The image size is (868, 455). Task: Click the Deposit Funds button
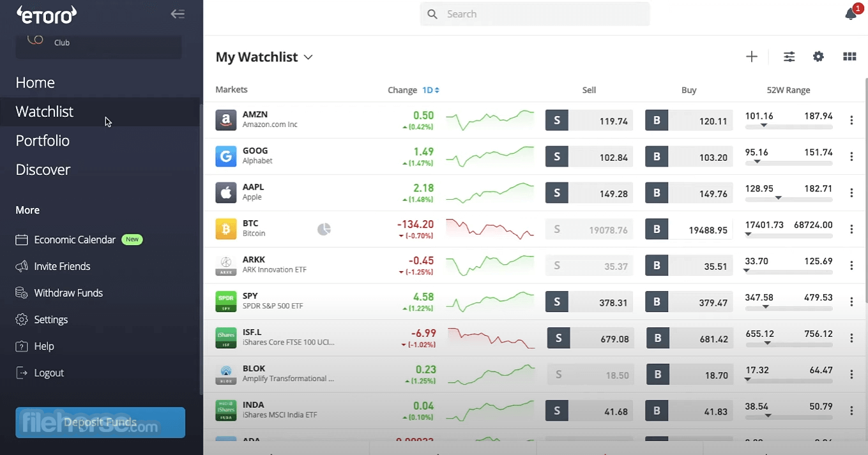[100, 422]
